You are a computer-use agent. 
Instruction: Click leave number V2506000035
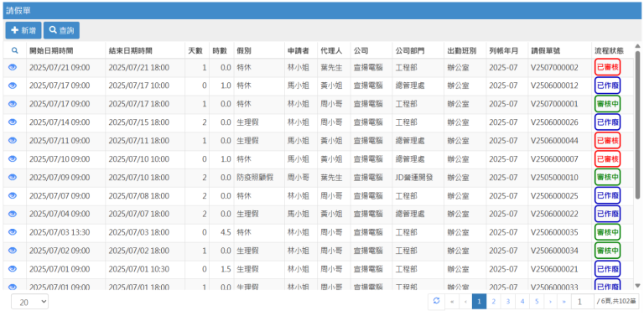click(x=554, y=232)
